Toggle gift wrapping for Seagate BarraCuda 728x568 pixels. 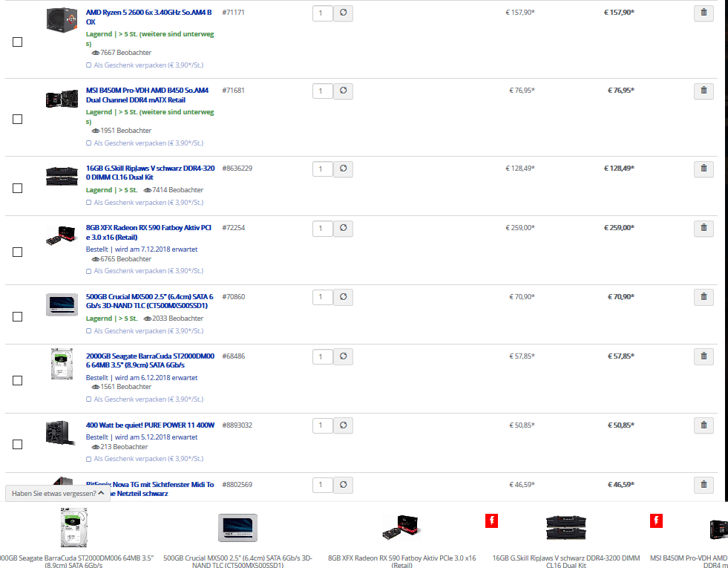88,399
